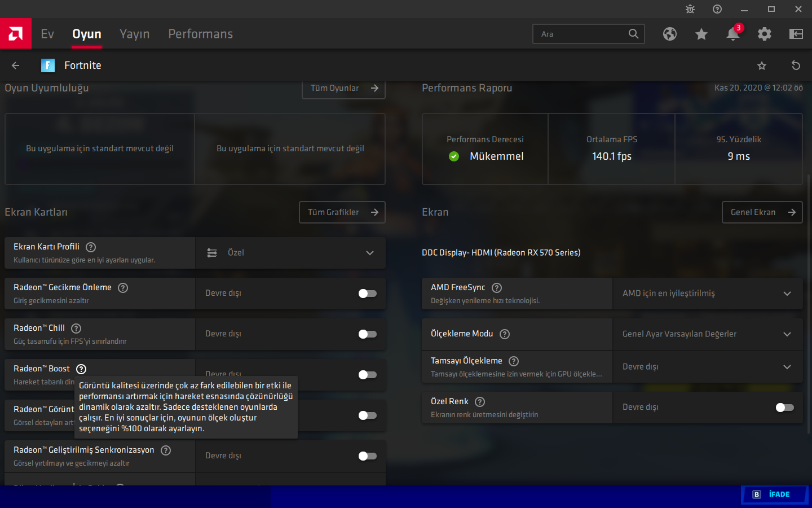Enable Radeon Gecikme Önleme toggle
Image resolution: width=812 pixels, height=508 pixels.
[x=368, y=294]
